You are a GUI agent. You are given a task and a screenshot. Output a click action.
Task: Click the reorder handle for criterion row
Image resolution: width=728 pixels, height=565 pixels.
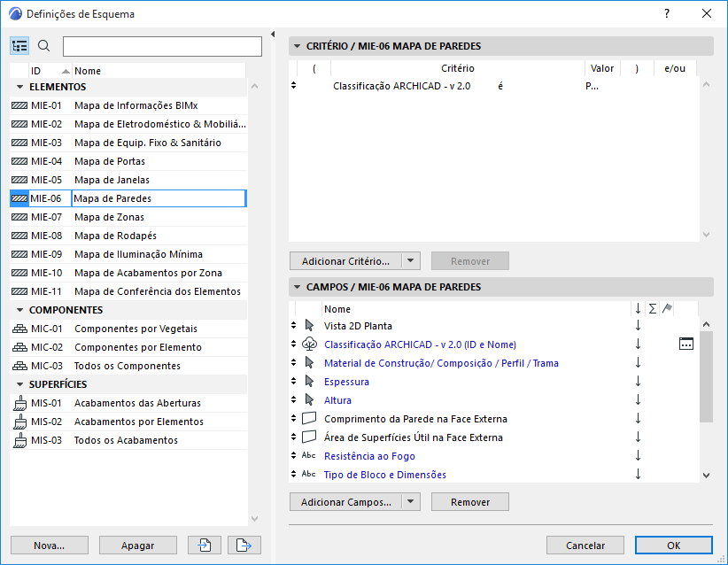[x=293, y=85]
